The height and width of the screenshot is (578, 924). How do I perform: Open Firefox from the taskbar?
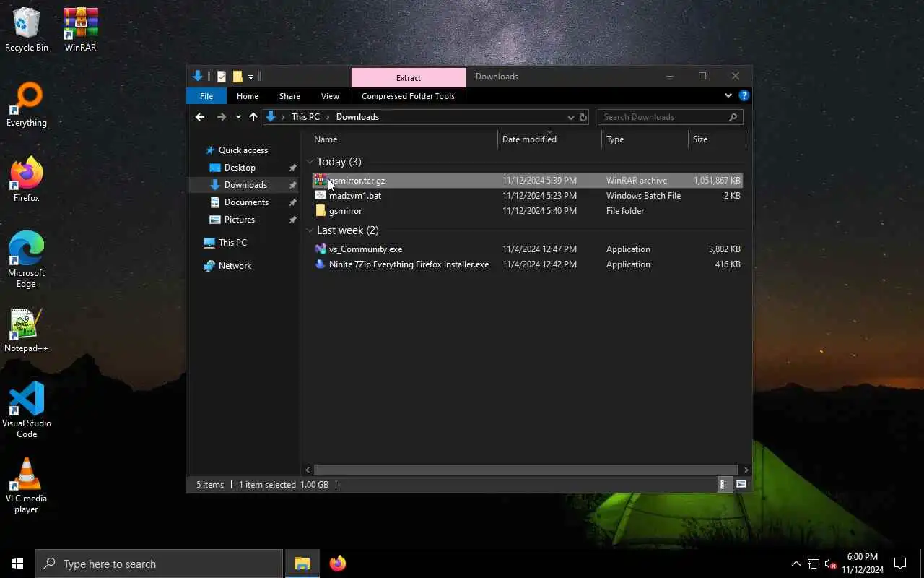pos(337,564)
